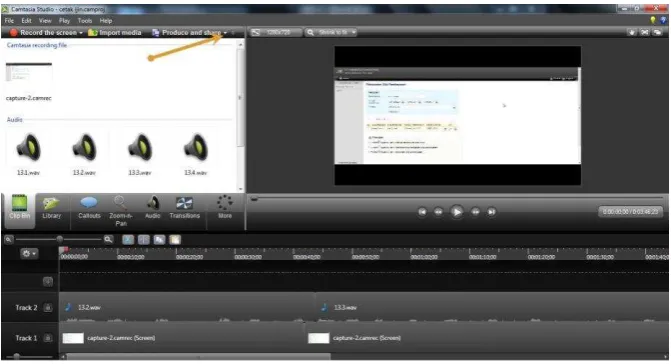Show More task tabs
The image size is (671, 364).
point(225,207)
